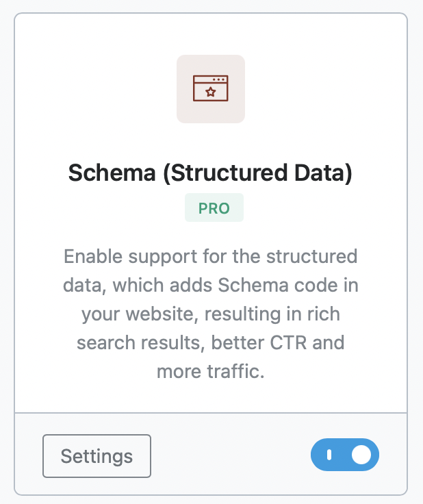This screenshot has height=504, width=423.
Task: Click the word Settings in the card footer
Action: [97, 456]
